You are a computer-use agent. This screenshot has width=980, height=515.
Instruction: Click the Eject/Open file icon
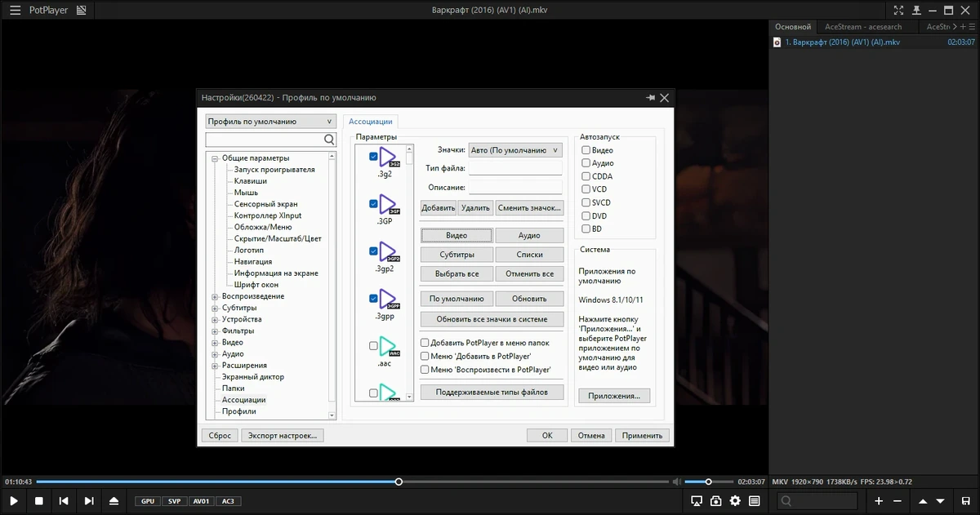(x=114, y=500)
